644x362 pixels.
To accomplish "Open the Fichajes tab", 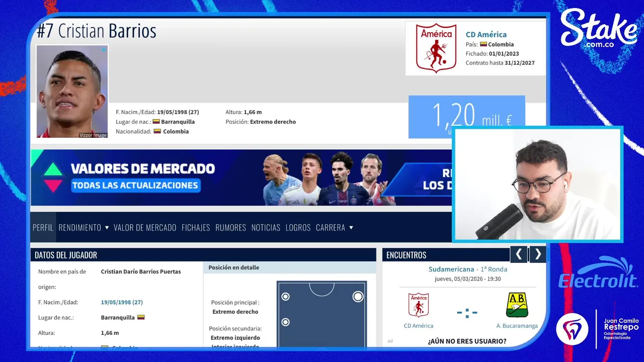I will coord(196,228).
